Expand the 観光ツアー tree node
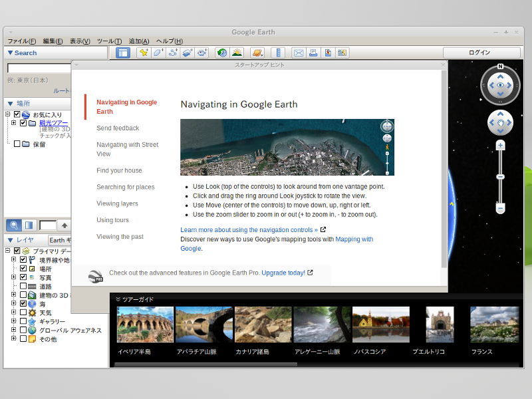The image size is (532, 399). (13, 122)
